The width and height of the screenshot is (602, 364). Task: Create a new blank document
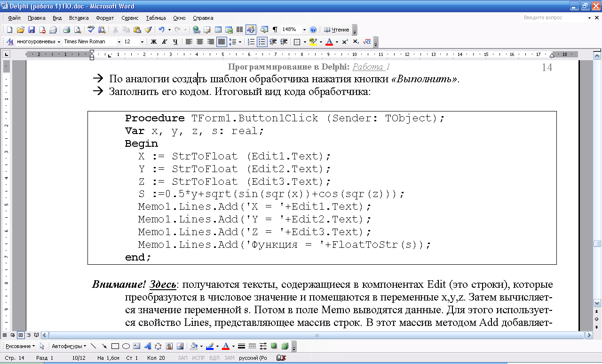(9, 30)
